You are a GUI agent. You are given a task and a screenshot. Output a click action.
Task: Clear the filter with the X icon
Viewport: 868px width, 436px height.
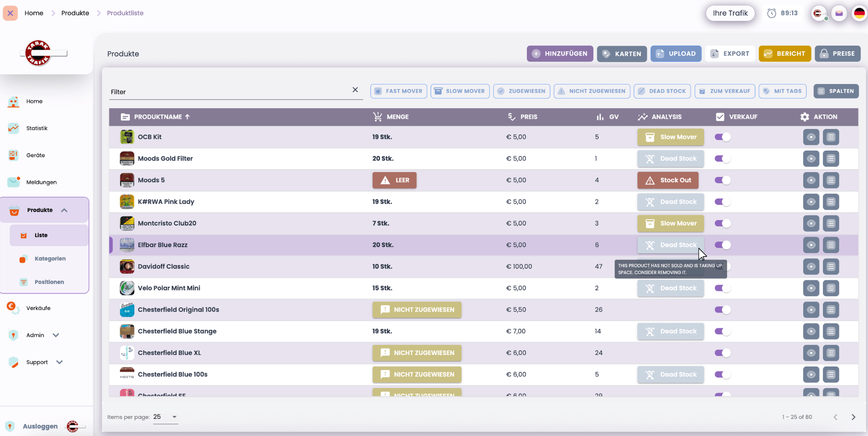pyautogui.click(x=355, y=90)
